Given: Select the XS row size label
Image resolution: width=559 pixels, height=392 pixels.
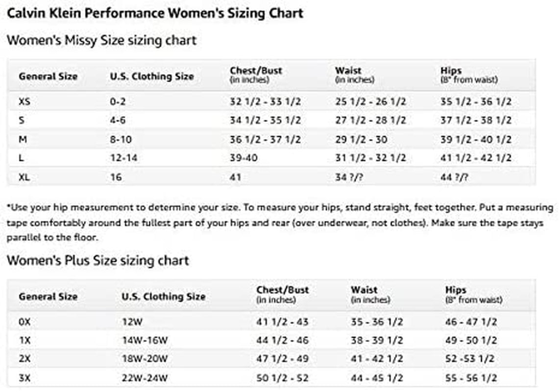Looking at the screenshot, I should point(24,101).
